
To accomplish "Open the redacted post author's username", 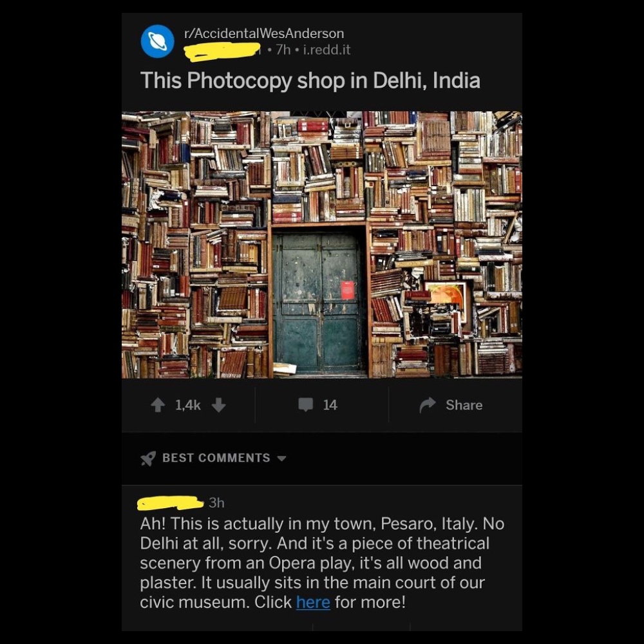I will point(222,52).
